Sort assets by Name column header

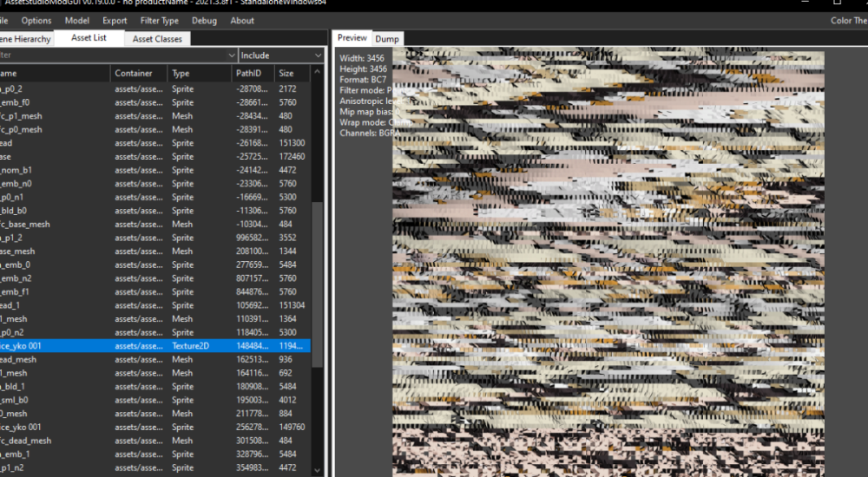click(55, 73)
